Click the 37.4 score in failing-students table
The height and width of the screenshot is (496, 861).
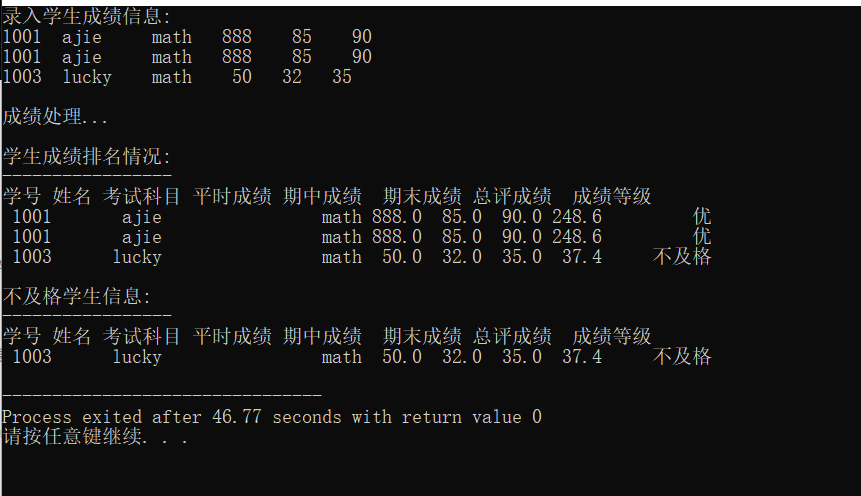(x=582, y=357)
